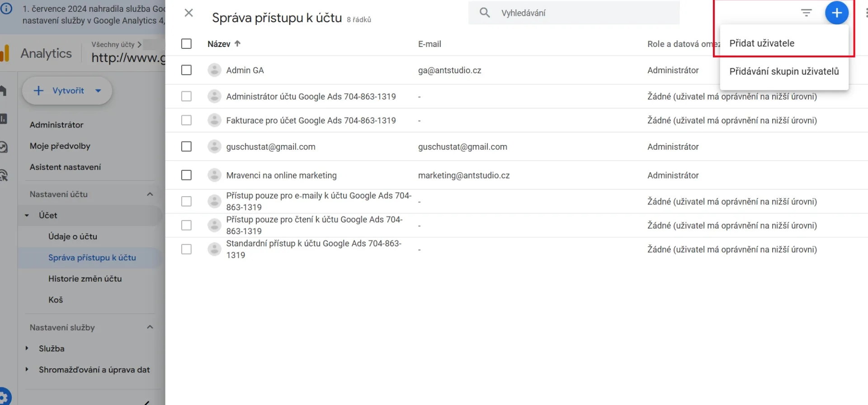Click marketing@antstudio.cz email cell

click(464, 175)
